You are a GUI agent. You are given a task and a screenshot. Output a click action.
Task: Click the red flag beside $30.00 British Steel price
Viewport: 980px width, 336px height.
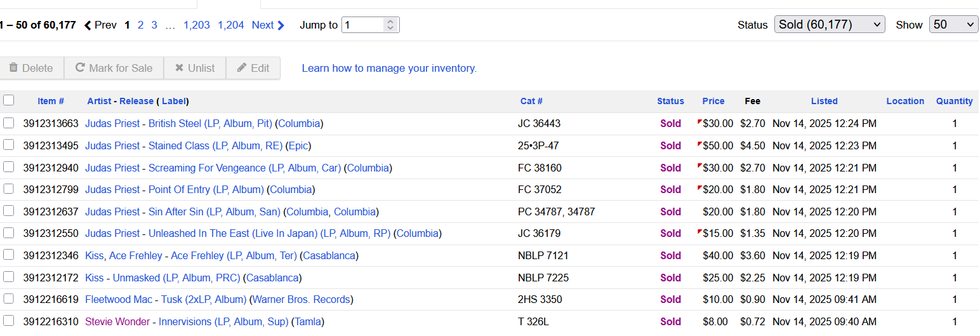click(x=699, y=121)
